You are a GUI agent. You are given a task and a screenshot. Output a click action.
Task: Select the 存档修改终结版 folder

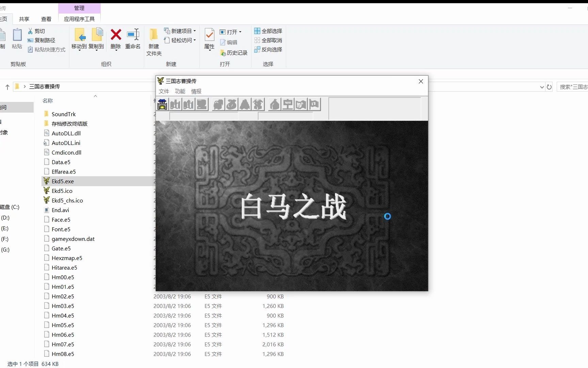click(69, 124)
